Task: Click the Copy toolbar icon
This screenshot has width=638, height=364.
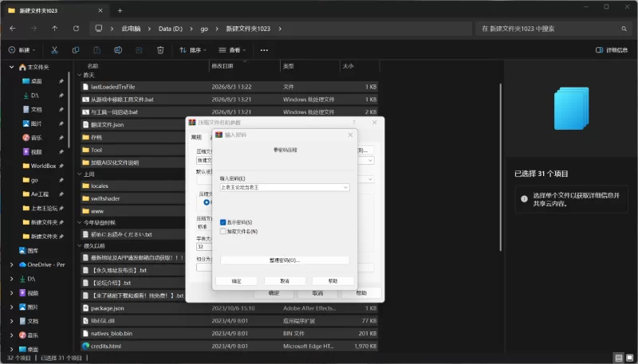Action: 76,50
